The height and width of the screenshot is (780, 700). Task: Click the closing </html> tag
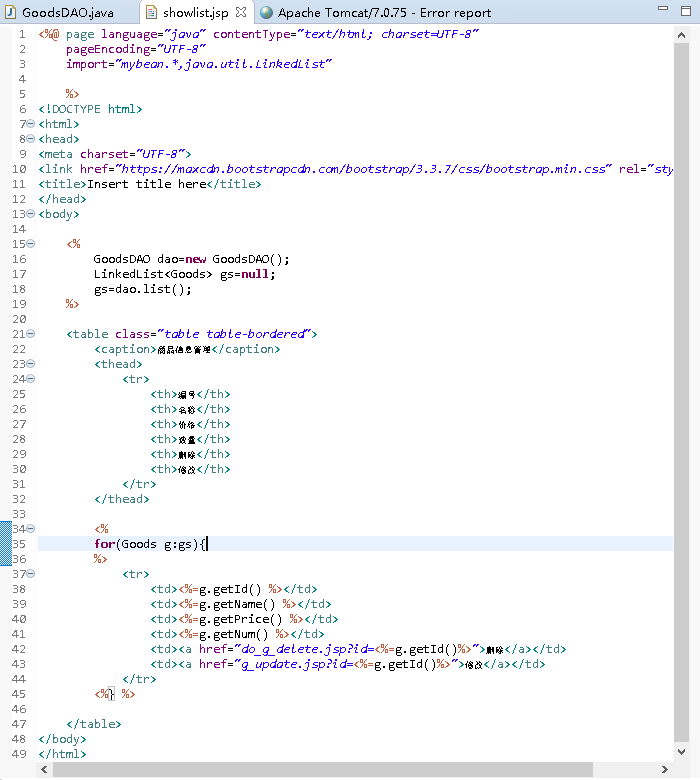(62, 754)
